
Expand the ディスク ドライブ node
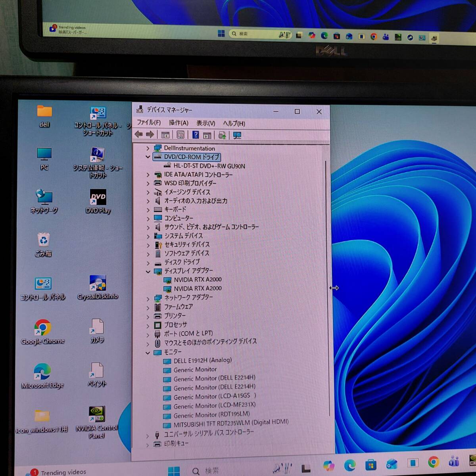click(x=148, y=263)
